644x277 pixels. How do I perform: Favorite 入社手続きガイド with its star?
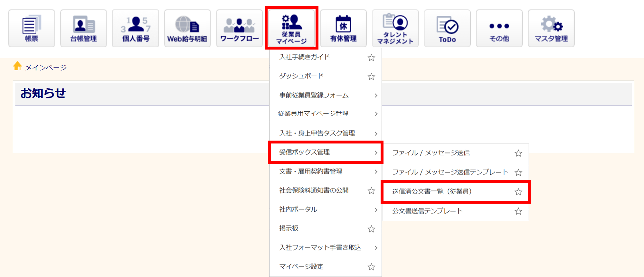pos(371,58)
